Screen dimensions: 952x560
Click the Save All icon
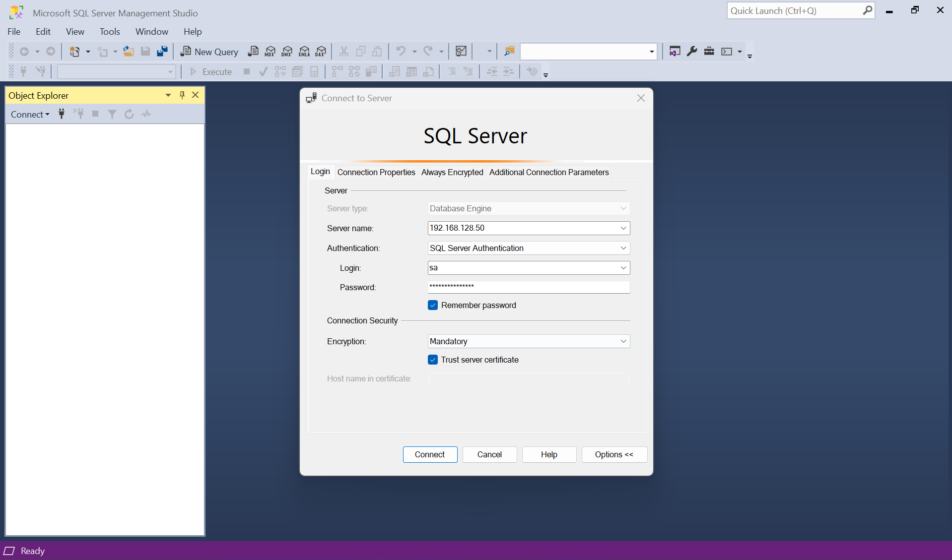point(162,52)
